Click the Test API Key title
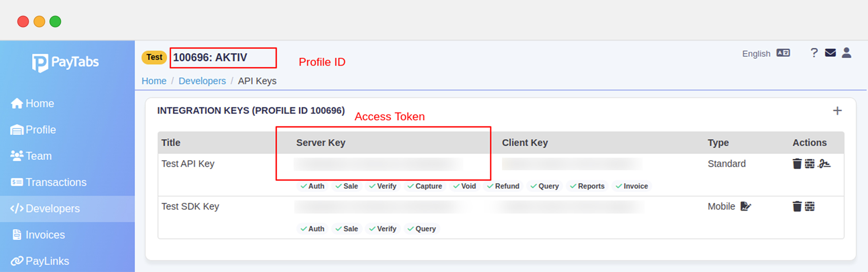Viewport: 868px width, 272px height. (188, 164)
